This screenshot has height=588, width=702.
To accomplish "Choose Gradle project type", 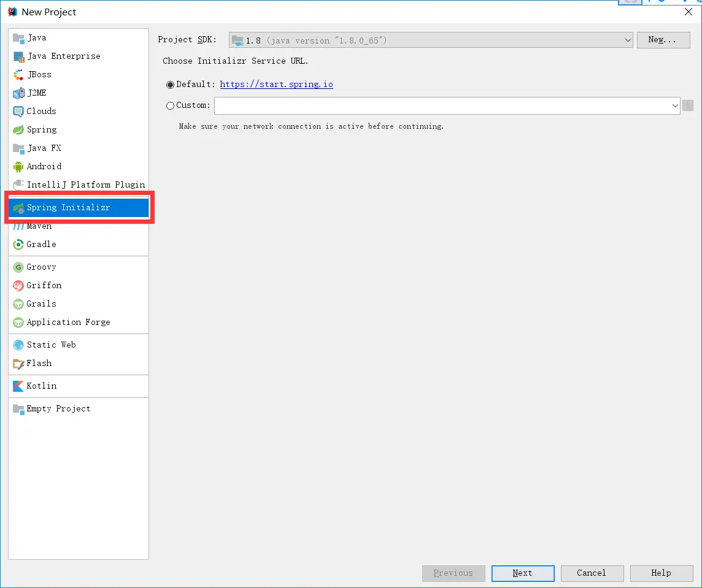I will (x=79, y=244).
